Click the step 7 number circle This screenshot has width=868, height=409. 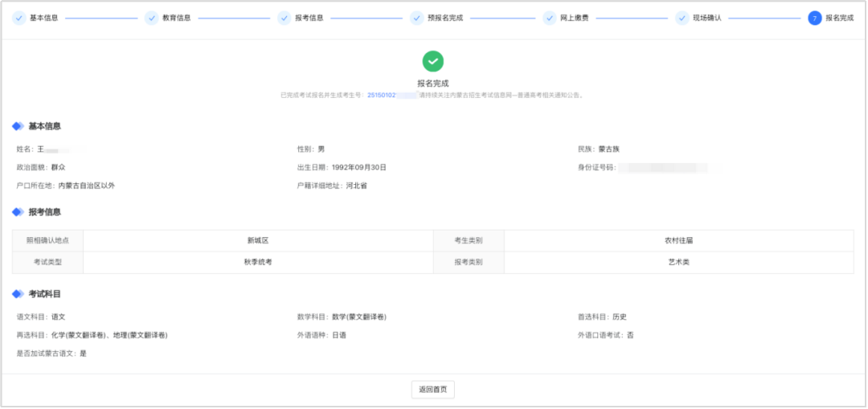(x=814, y=18)
